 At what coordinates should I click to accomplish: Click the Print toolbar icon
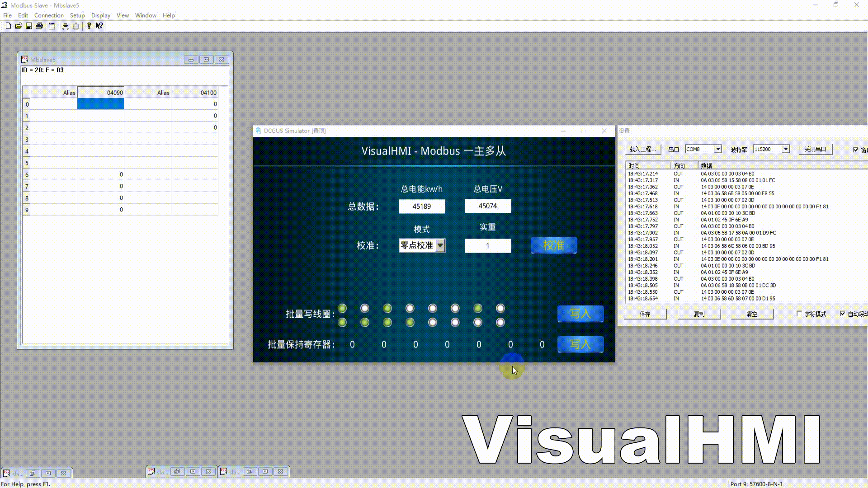[x=39, y=26]
